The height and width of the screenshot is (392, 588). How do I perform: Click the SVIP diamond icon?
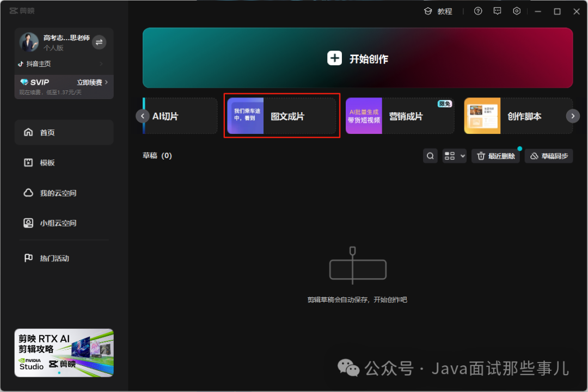point(24,82)
